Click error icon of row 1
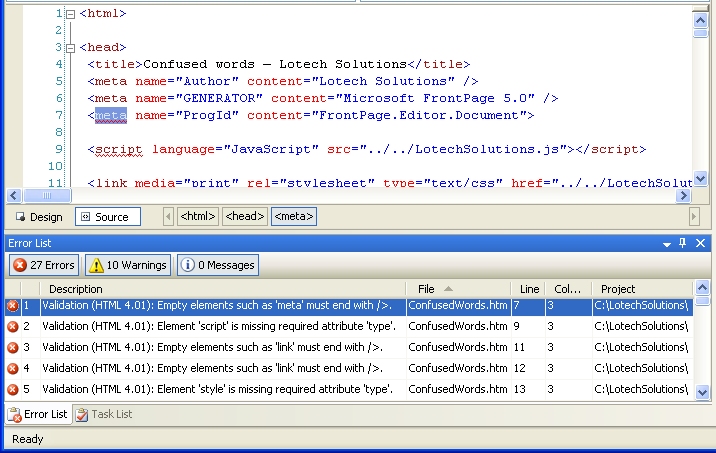The width and height of the screenshot is (716, 453). pyautogui.click(x=13, y=306)
